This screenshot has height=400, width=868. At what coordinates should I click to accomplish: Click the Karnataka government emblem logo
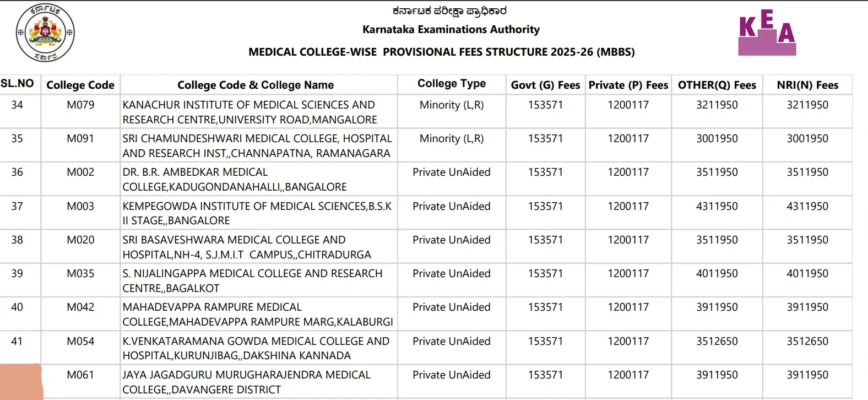45,33
